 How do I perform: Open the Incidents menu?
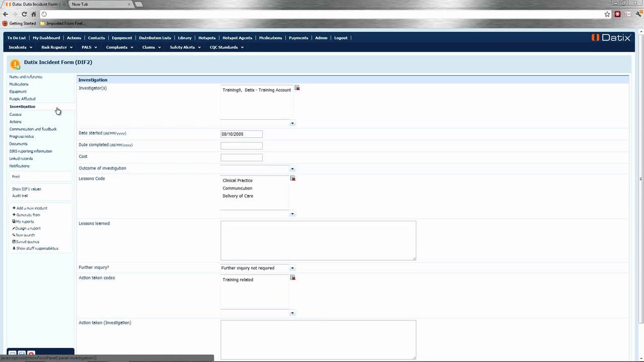coord(20,47)
